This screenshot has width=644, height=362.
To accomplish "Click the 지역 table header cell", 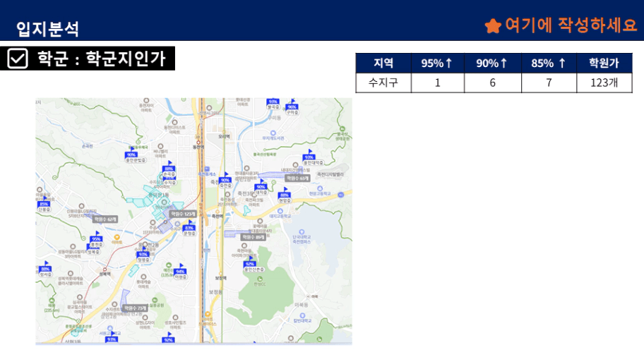I will (383, 63).
